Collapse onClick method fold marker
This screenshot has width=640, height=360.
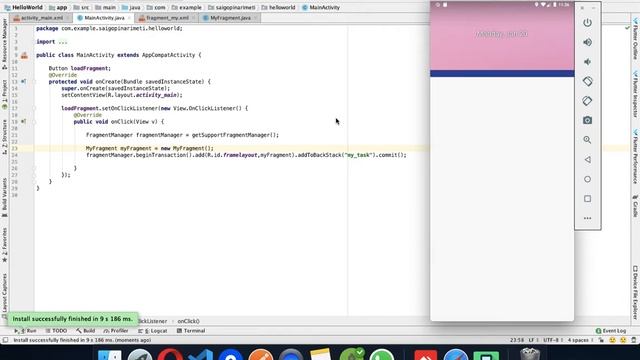click(x=34, y=122)
